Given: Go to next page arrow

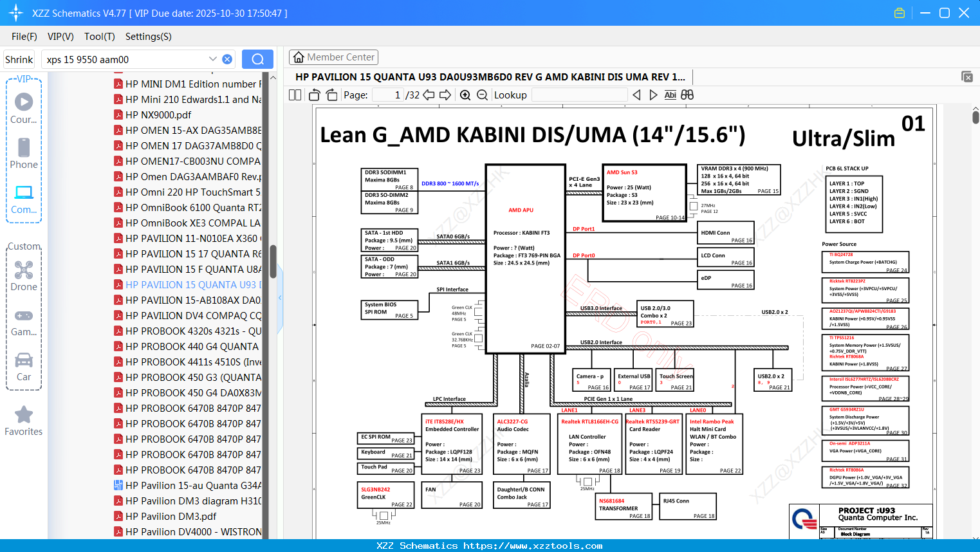Looking at the screenshot, I should 445,95.
